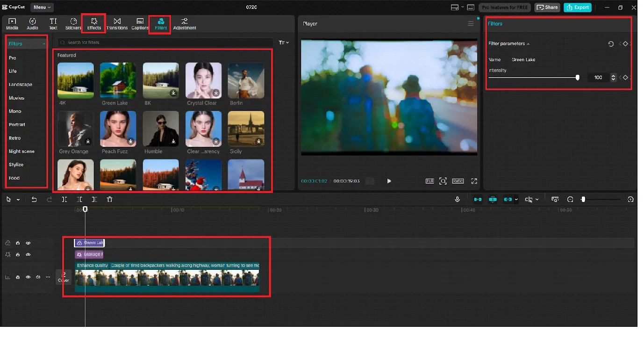The height and width of the screenshot is (339, 644).
Task: Click the undo arrow in timeline toolbar
Action: (34, 200)
